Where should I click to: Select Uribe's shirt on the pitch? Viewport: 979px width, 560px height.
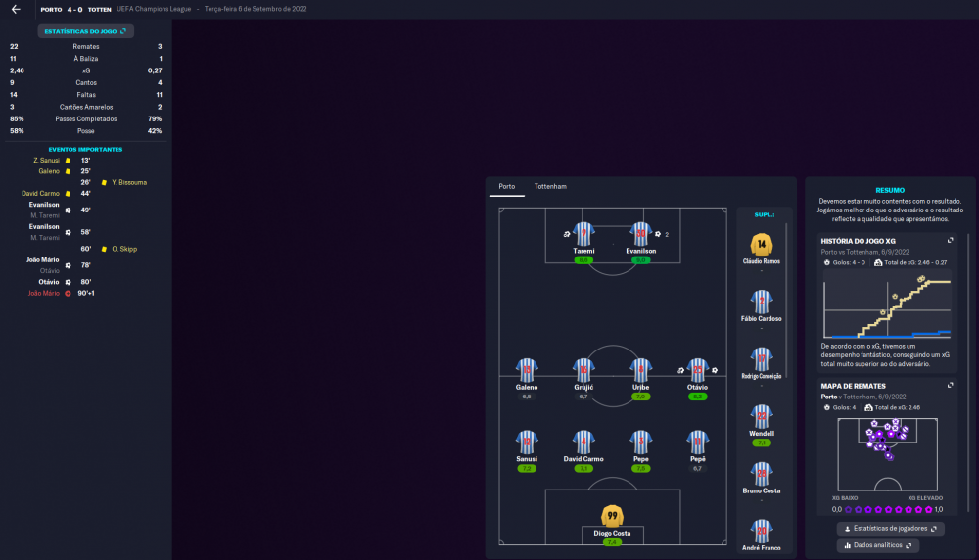(x=640, y=370)
